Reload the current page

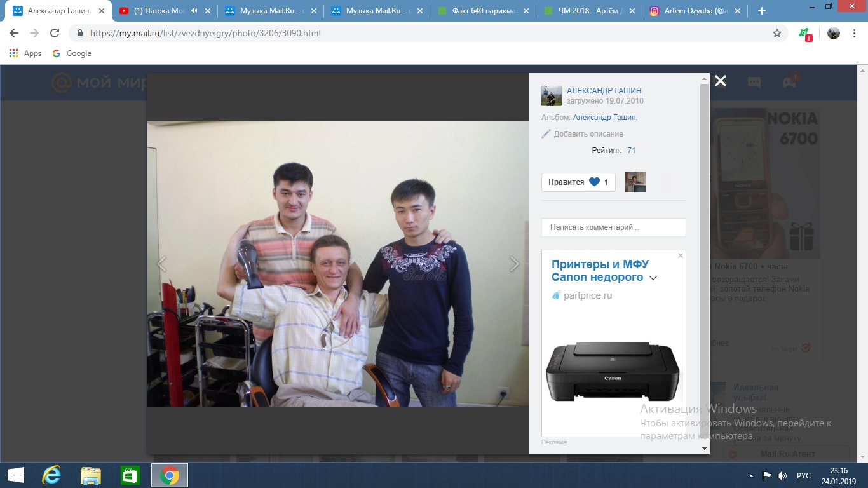tap(55, 33)
